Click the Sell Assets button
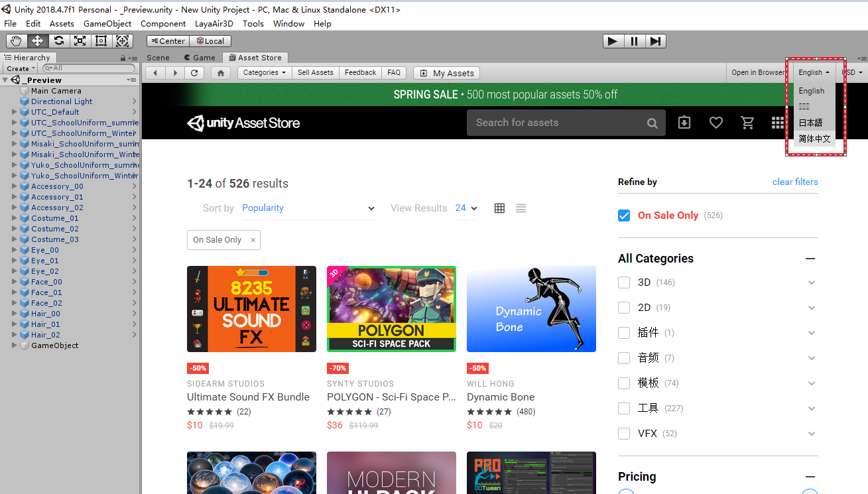 (316, 73)
